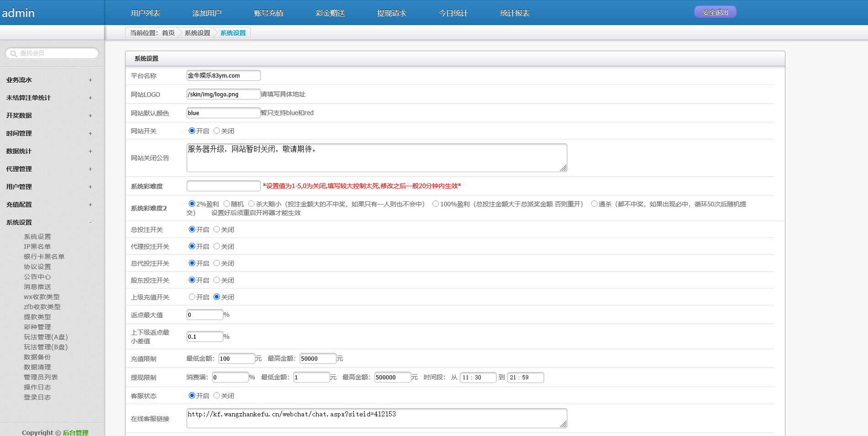The image size is (868, 436).
Task: Open zfb收款类型 in the sidebar submenu
Action: 42,307
